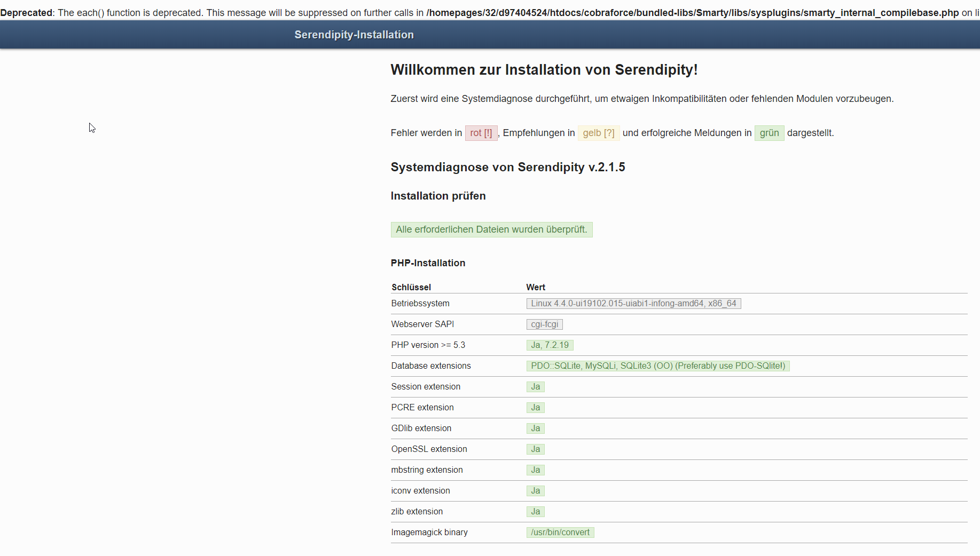Click the red 'rot [!]' error badge

tap(481, 133)
